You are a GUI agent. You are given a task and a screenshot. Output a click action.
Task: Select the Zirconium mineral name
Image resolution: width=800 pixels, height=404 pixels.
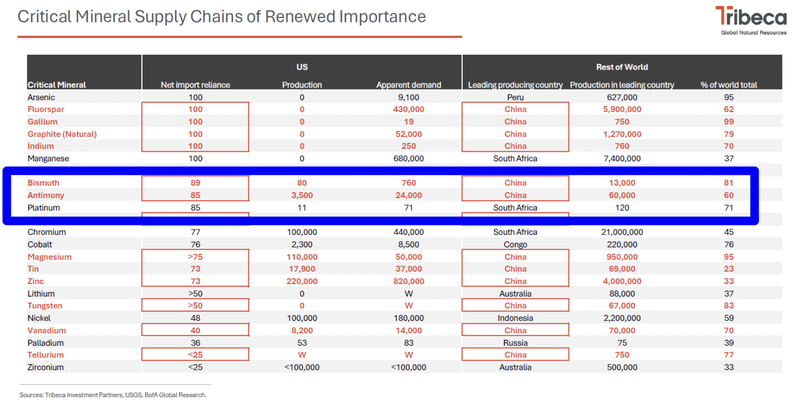click(x=49, y=367)
